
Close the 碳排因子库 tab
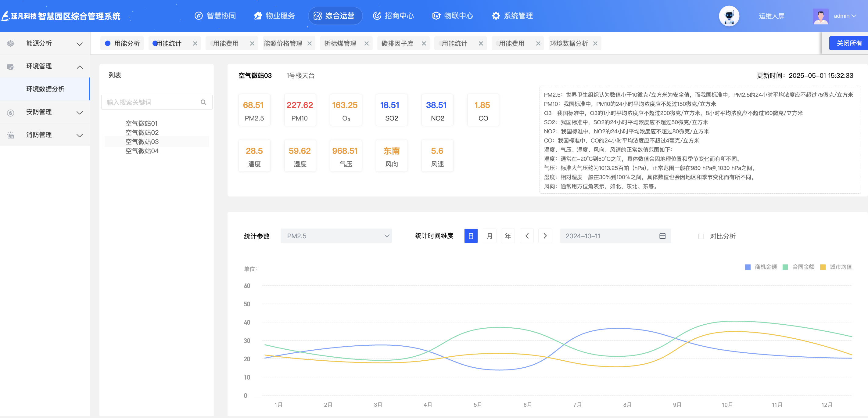[x=424, y=44]
